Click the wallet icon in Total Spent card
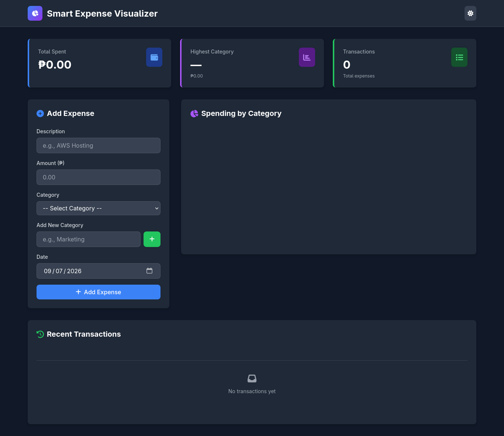This screenshot has height=436, width=504. [x=154, y=57]
